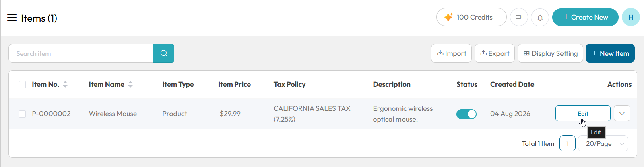Image resolution: width=644 pixels, height=167 pixels.
Task: Sort by Item No. arrows
Action: [65, 84]
